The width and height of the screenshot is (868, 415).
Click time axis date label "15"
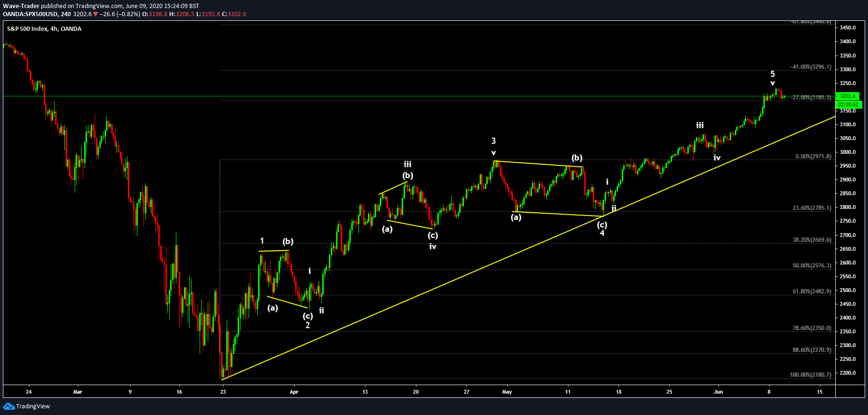(x=820, y=392)
